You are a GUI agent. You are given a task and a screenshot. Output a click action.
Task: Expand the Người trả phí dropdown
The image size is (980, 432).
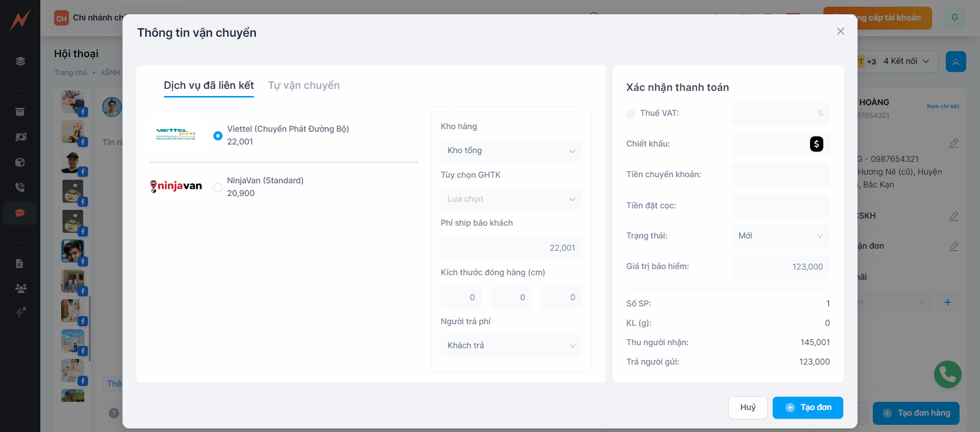pyautogui.click(x=511, y=346)
